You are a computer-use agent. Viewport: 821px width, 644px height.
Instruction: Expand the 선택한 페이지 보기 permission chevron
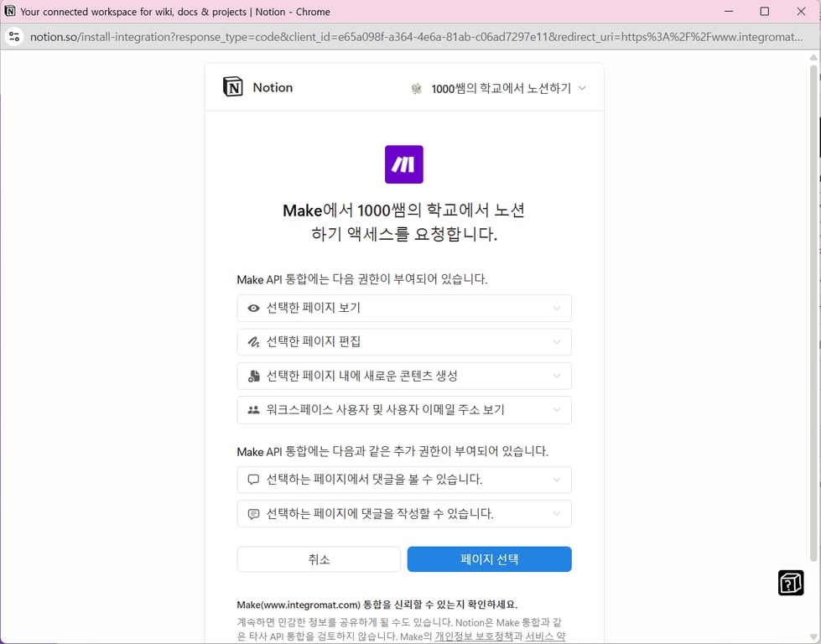557,309
